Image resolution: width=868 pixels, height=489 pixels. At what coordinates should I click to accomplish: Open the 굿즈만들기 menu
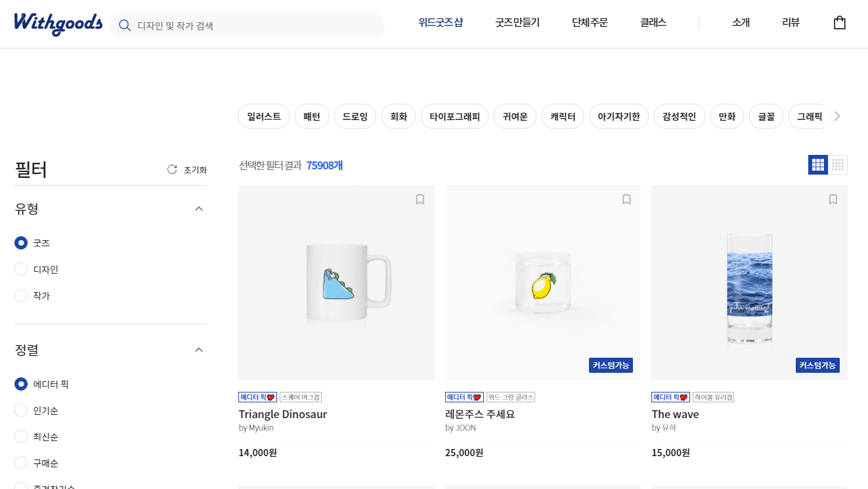click(x=517, y=22)
